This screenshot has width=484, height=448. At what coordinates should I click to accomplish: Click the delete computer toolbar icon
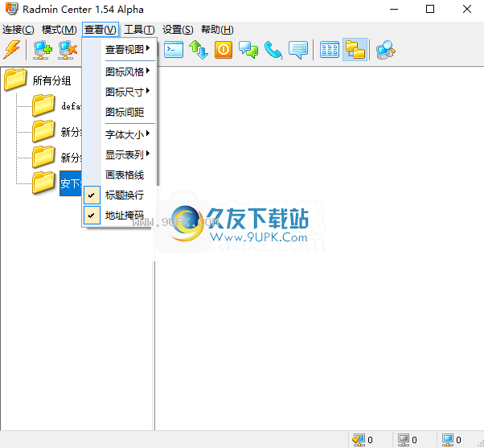coord(68,50)
